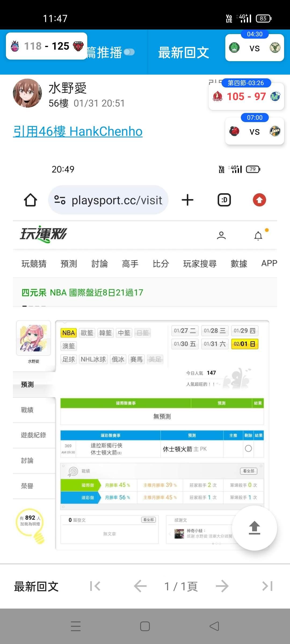Open the 數據 menu item

click(x=239, y=264)
